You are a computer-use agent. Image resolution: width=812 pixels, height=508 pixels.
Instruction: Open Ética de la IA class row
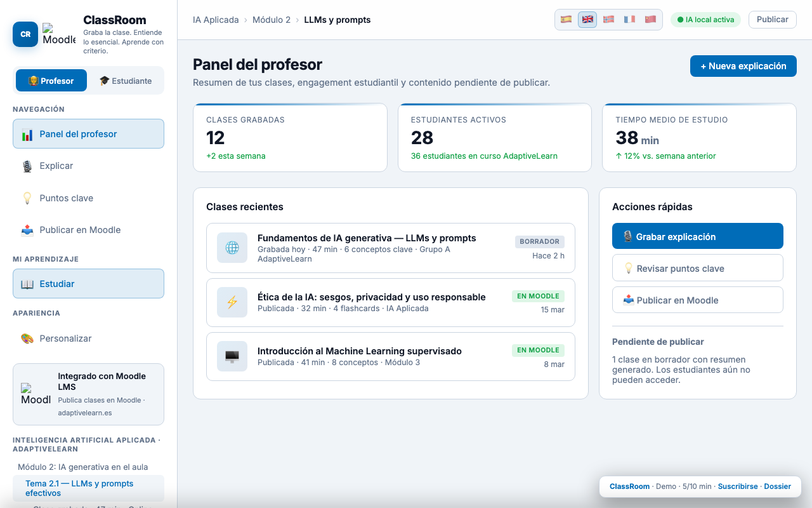391,302
